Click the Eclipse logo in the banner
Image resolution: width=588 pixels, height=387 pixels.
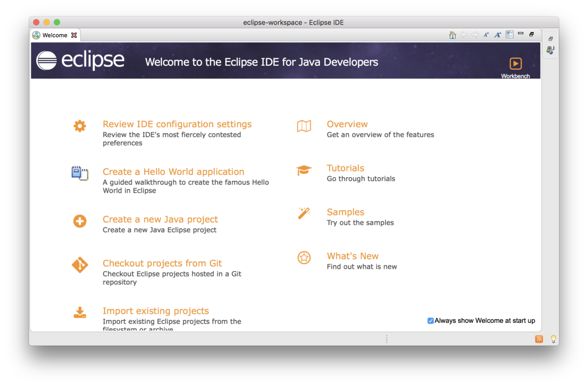(x=80, y=60)
